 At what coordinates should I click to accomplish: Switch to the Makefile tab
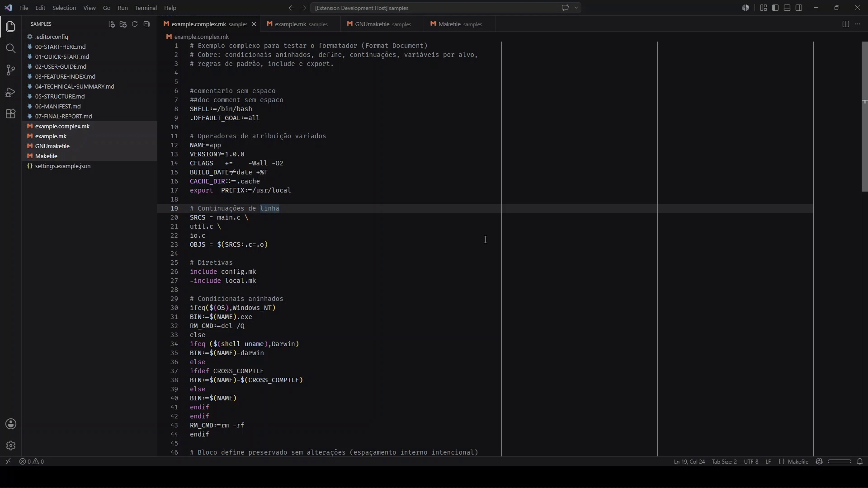point(460,24)
